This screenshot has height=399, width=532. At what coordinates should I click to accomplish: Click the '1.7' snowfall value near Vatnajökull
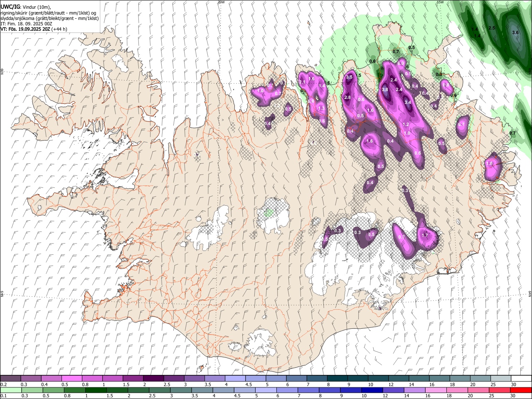[x=425, y=235]
